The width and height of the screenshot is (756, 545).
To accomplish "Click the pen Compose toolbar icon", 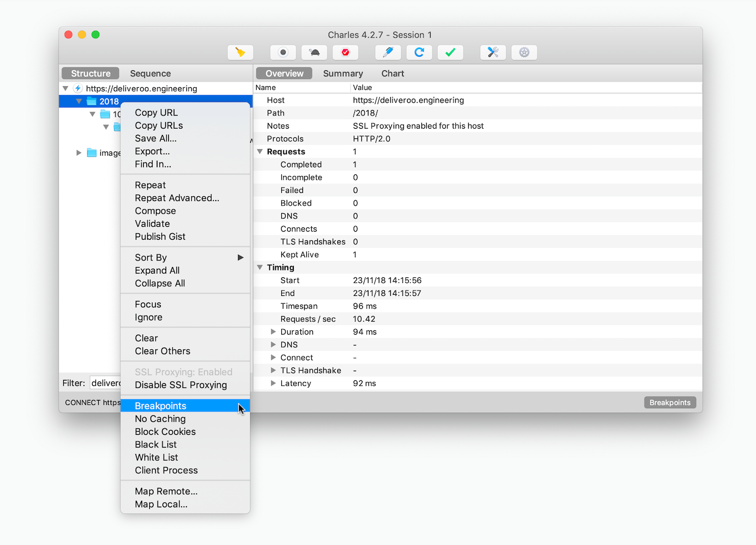I will (x=388, y=52).
